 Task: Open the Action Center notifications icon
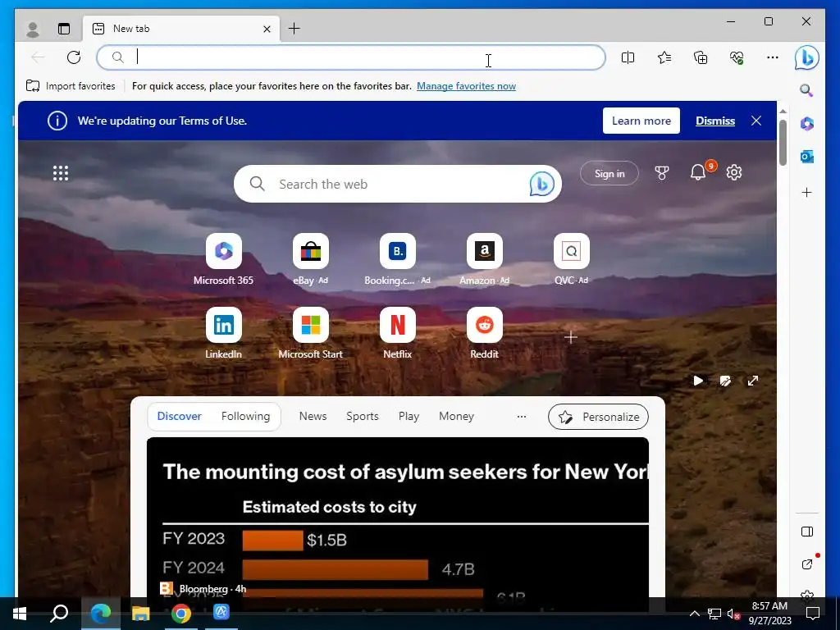pos(813,614)
